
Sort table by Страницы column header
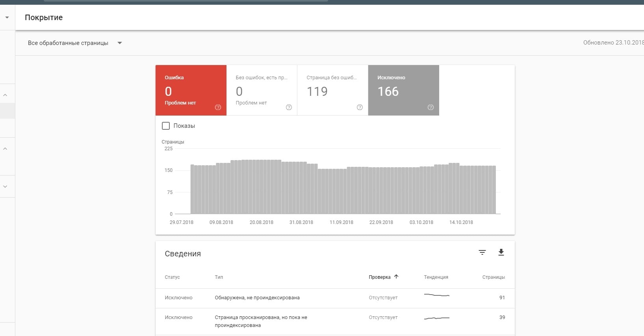493,277
